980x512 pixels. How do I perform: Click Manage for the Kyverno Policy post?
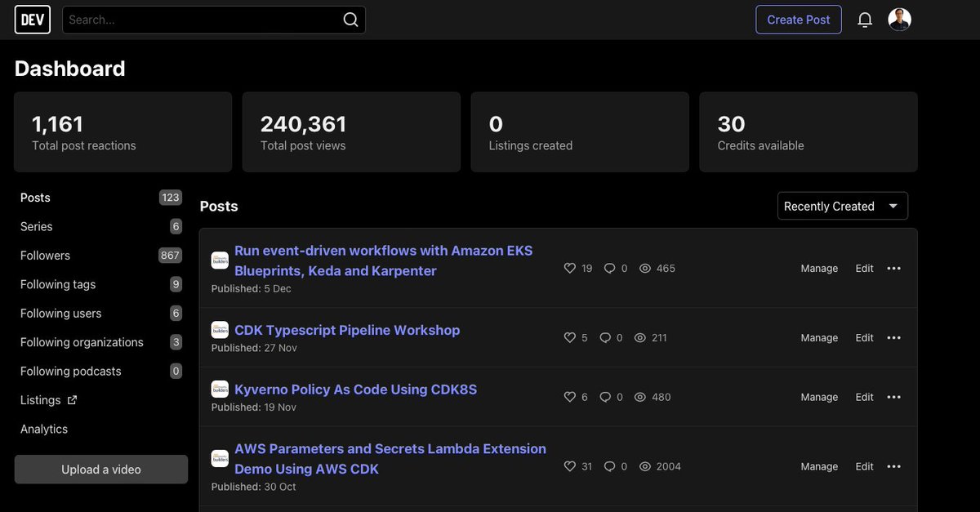819,397
